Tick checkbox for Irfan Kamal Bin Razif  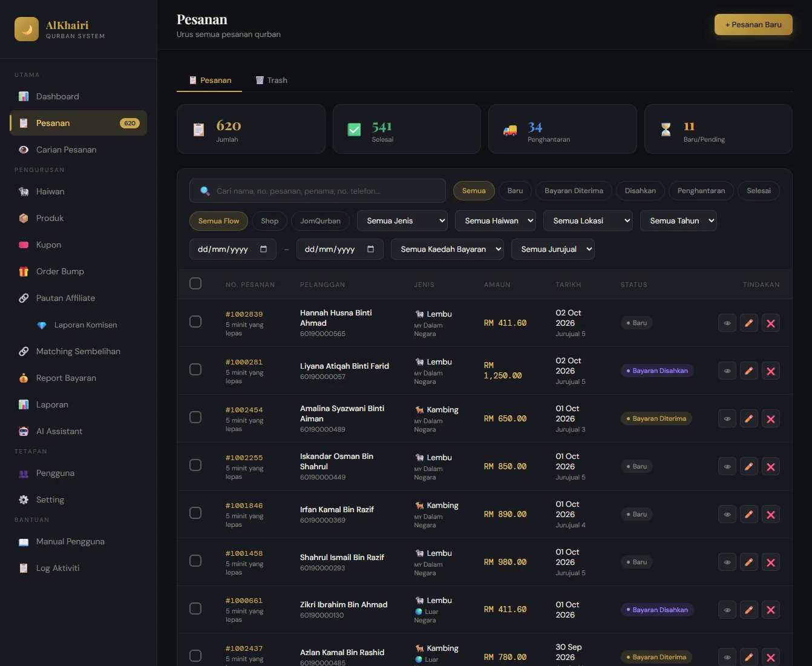coord(195,513)
